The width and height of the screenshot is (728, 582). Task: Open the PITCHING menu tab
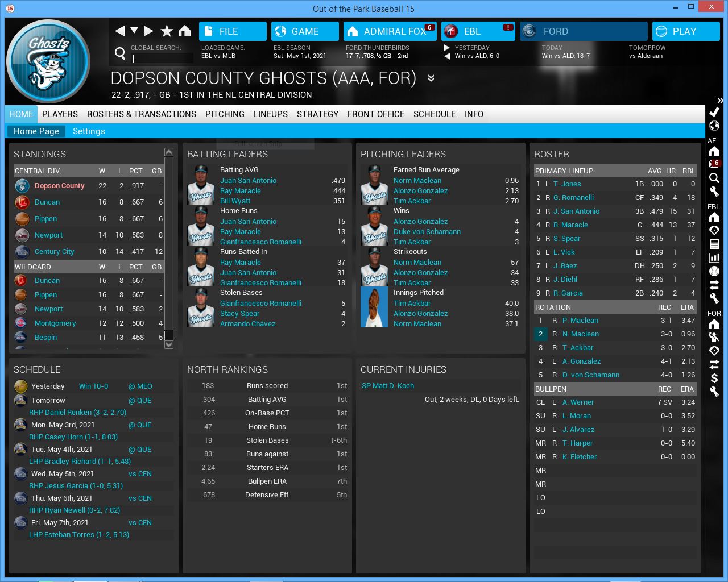pyautogui.click(x=225, y=114)
